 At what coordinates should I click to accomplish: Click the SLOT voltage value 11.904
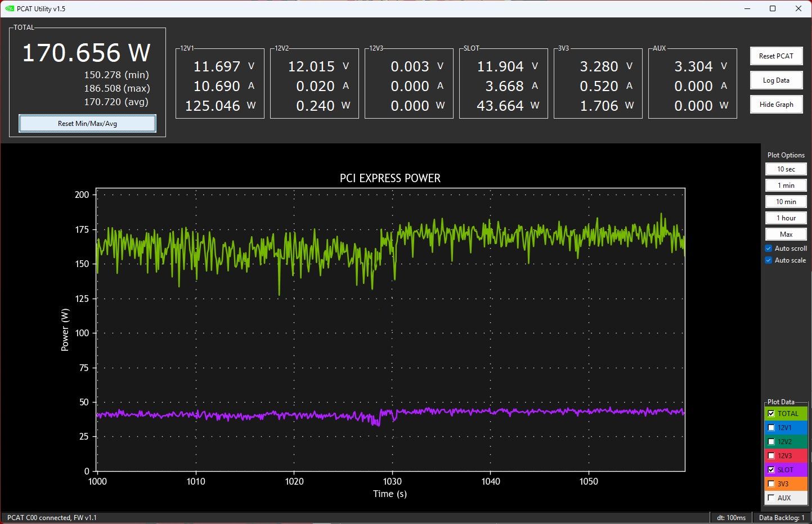click(500, 66)
